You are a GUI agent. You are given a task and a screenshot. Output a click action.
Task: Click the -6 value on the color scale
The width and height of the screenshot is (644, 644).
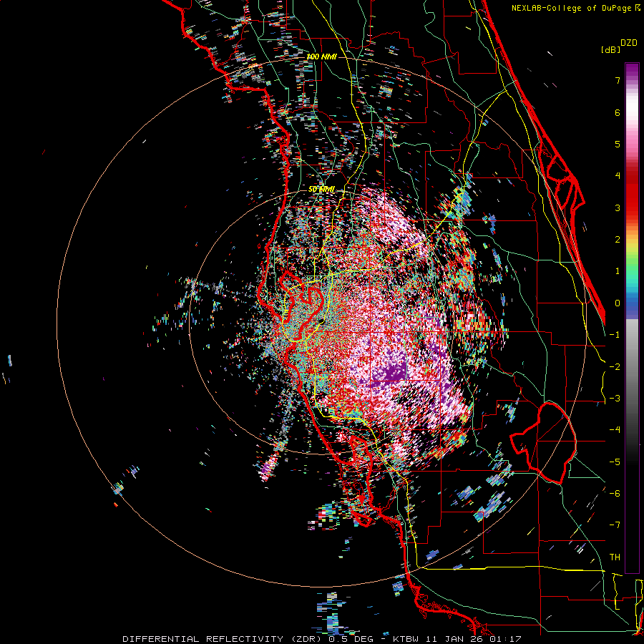615,494
